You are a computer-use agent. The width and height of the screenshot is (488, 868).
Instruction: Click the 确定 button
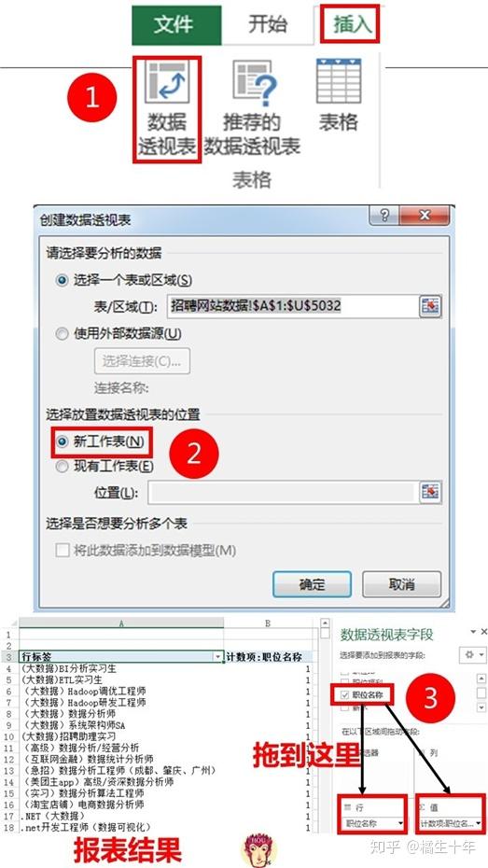click(312, 584)
